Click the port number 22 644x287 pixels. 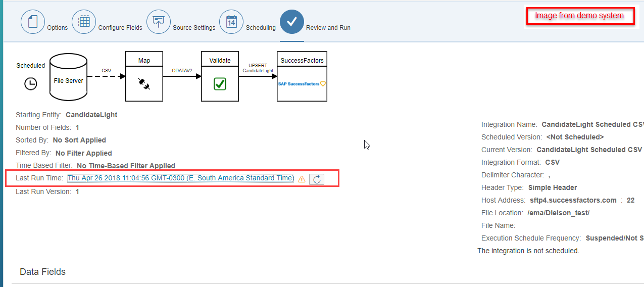[x=630, y=200]
